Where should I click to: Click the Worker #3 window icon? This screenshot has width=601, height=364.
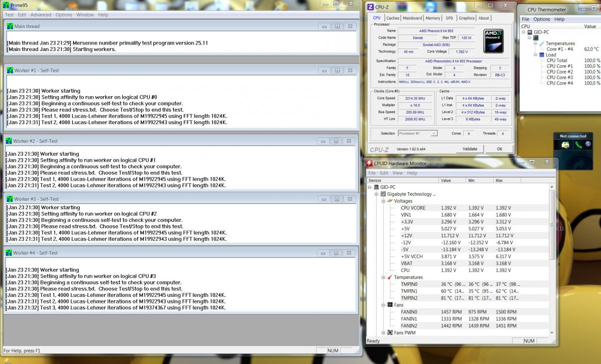[10, 199]
